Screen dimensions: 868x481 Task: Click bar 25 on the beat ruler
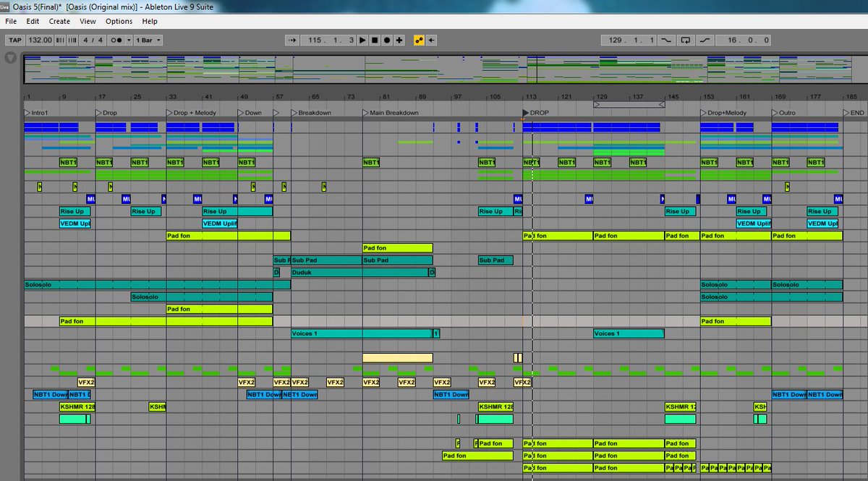point(137,96)
